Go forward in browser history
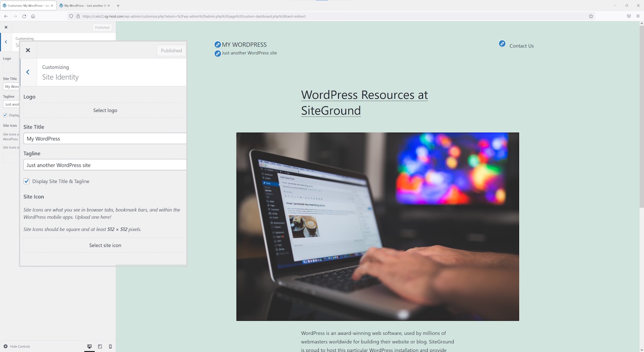Viewport: 644px width, 352px height. 15,16
